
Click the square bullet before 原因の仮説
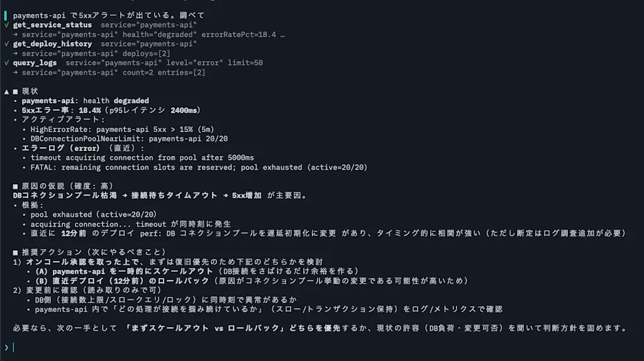tap(15, 186)
